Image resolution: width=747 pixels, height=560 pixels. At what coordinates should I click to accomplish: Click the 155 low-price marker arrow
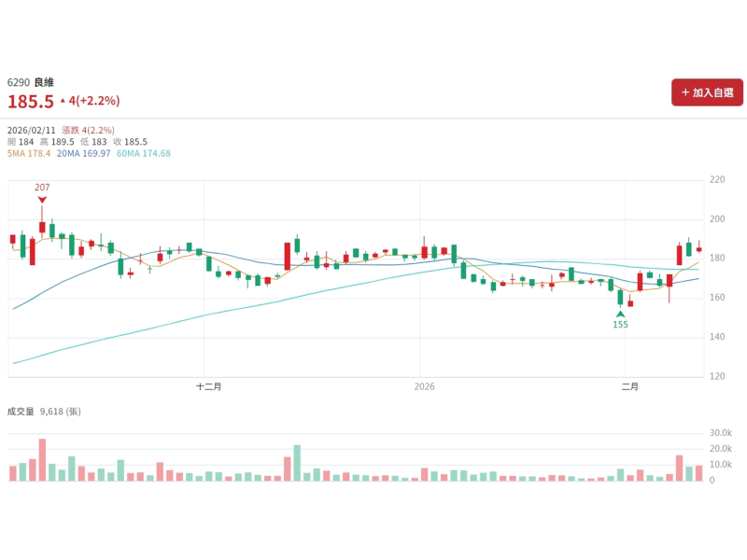620,314
